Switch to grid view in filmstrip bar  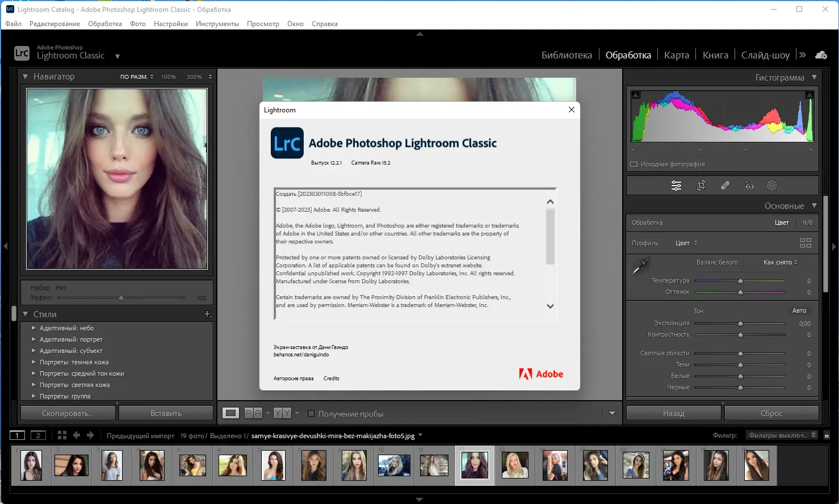[x=62, y=435]
